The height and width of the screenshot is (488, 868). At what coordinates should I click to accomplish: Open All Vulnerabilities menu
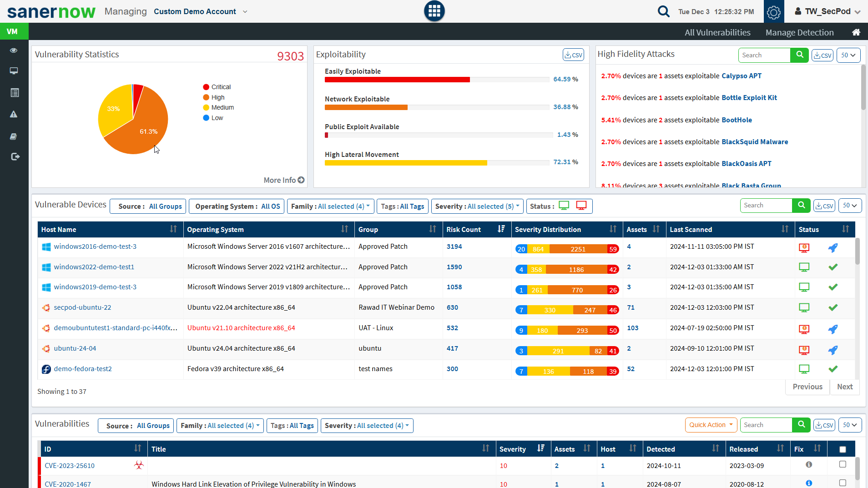[x=717, y=32]
